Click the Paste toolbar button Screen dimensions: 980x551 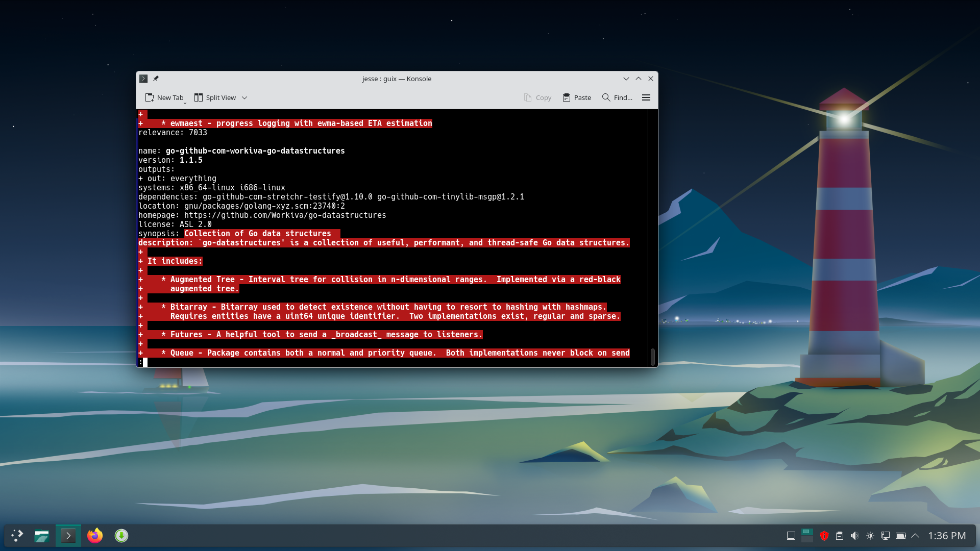click(x=577, y=97)
